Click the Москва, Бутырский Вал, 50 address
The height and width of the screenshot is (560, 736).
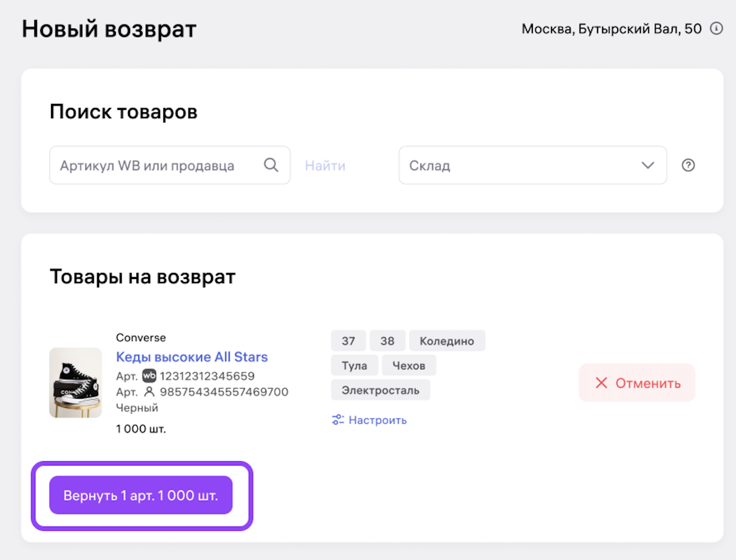[611, 29]
